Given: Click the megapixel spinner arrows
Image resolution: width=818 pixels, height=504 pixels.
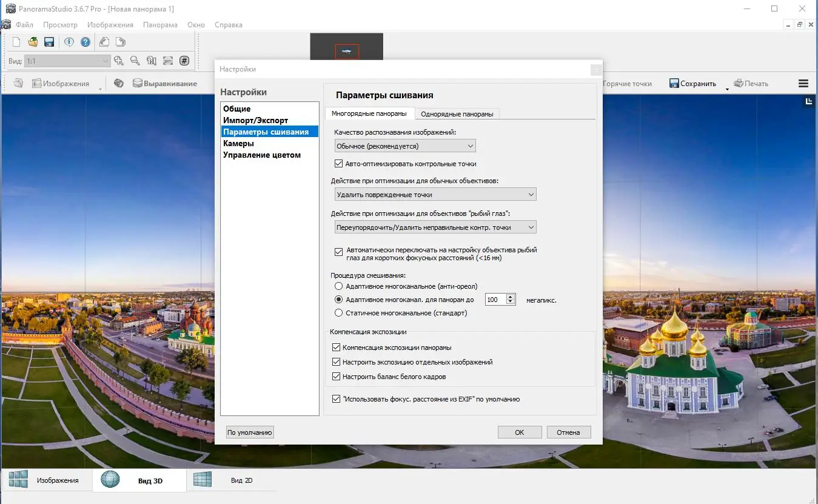Looking at the screenshot, I should (x=511, y=300).
